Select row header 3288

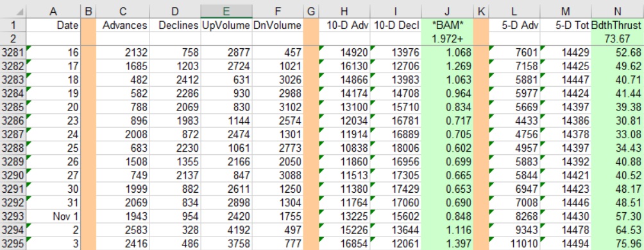coord(13,148)
